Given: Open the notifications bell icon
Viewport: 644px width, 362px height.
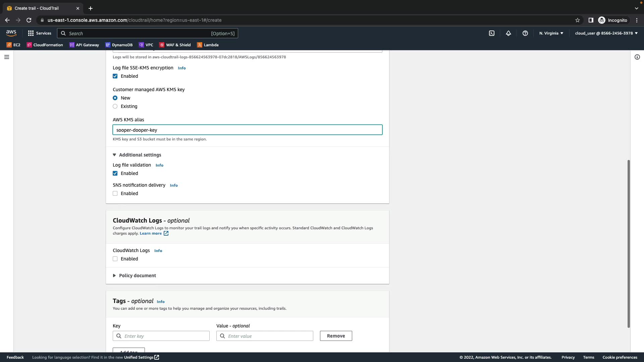Looking at the screenshot, I should [508, 33].
